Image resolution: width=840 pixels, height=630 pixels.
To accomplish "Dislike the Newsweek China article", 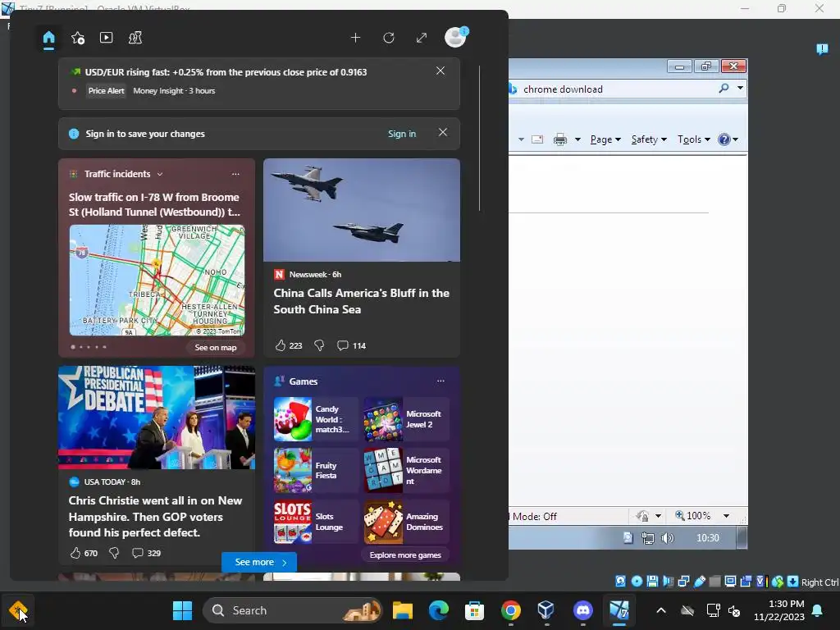I will [319, 345].
